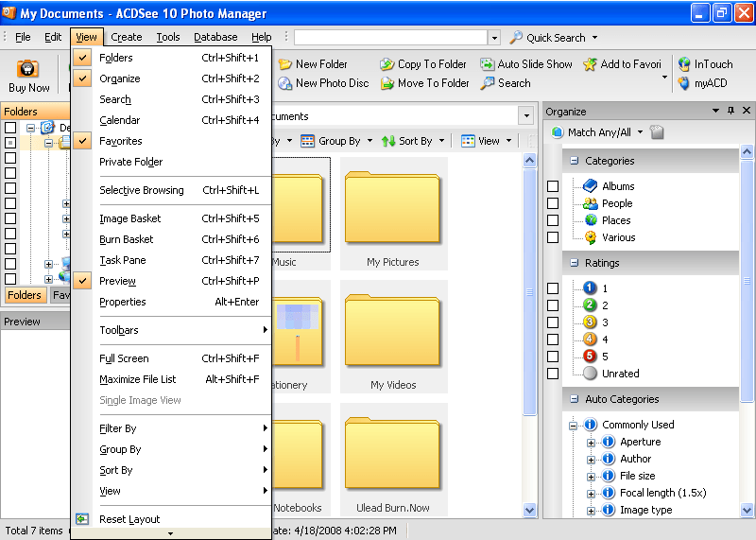Click the Albums category book icon

590,185
